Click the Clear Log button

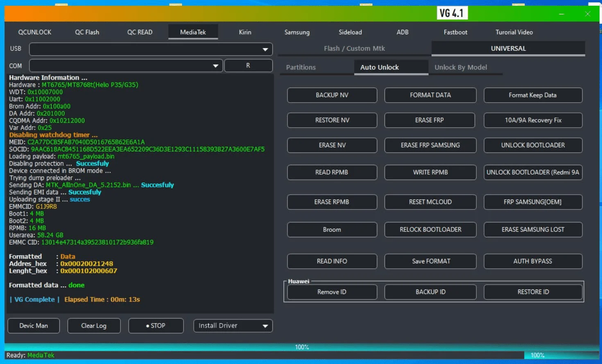pos(94,326)
